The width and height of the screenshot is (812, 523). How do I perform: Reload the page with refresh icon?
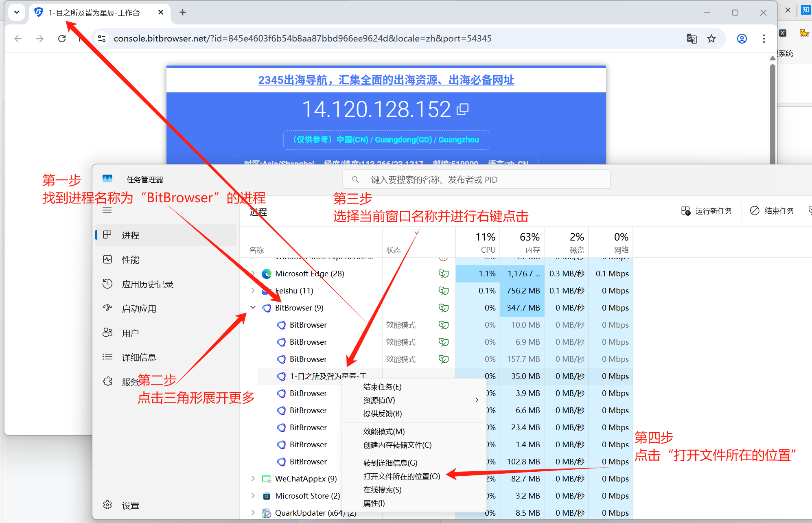coord(62,39)
